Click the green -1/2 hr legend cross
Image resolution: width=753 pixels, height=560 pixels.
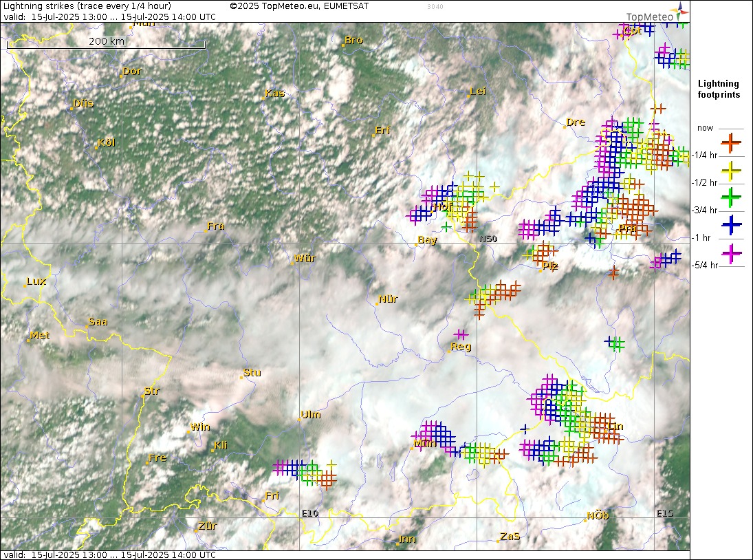tap(731, 197)
